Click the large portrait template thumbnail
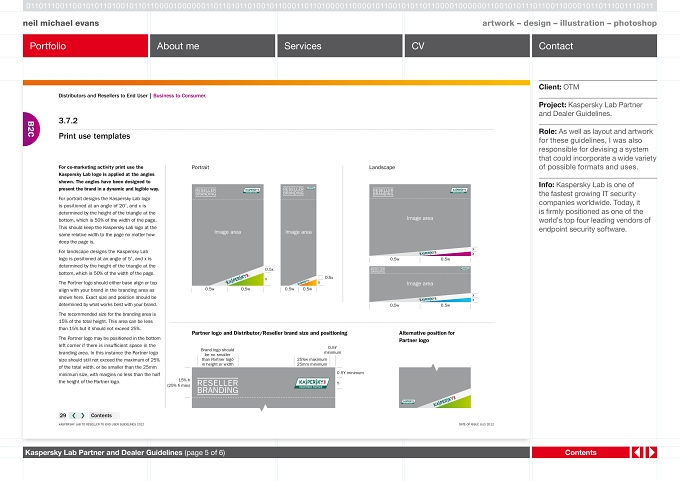Viewport: 680px width, 481px height. (228, 235)
